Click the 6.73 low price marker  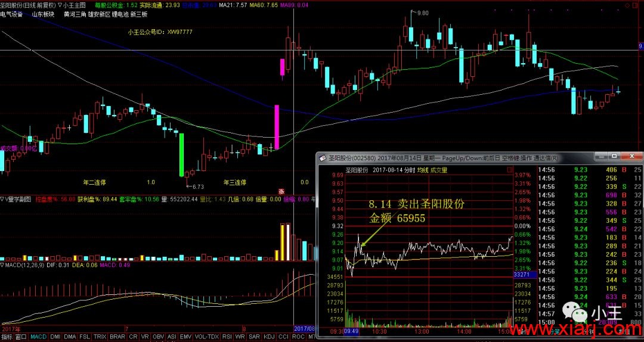pos(198,187)
